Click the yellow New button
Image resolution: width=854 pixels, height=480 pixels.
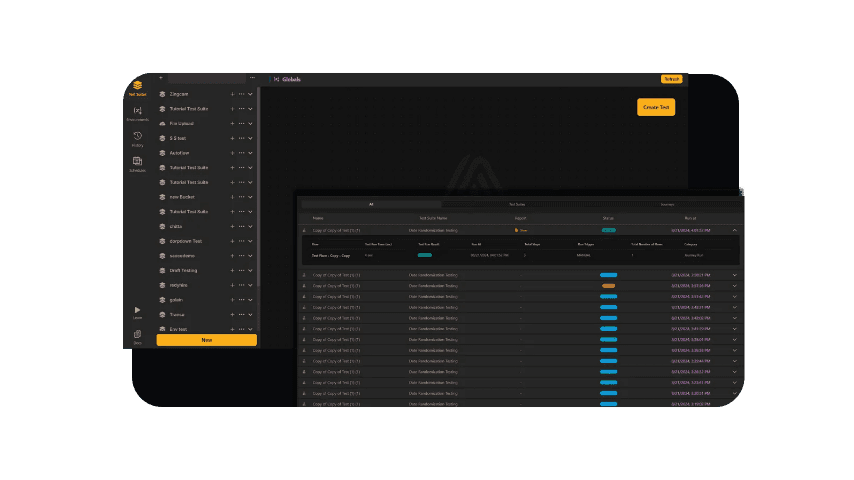coord(206,340)
